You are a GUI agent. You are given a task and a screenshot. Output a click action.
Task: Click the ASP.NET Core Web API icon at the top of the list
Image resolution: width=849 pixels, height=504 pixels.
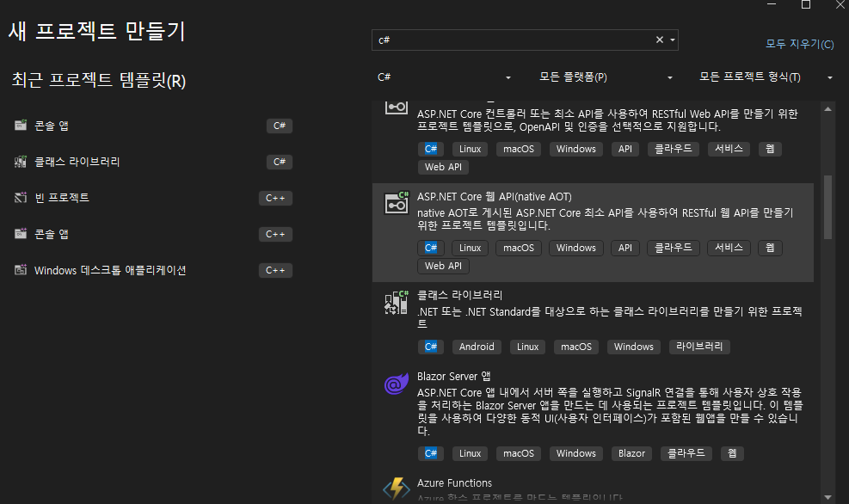tap(397, 107)
